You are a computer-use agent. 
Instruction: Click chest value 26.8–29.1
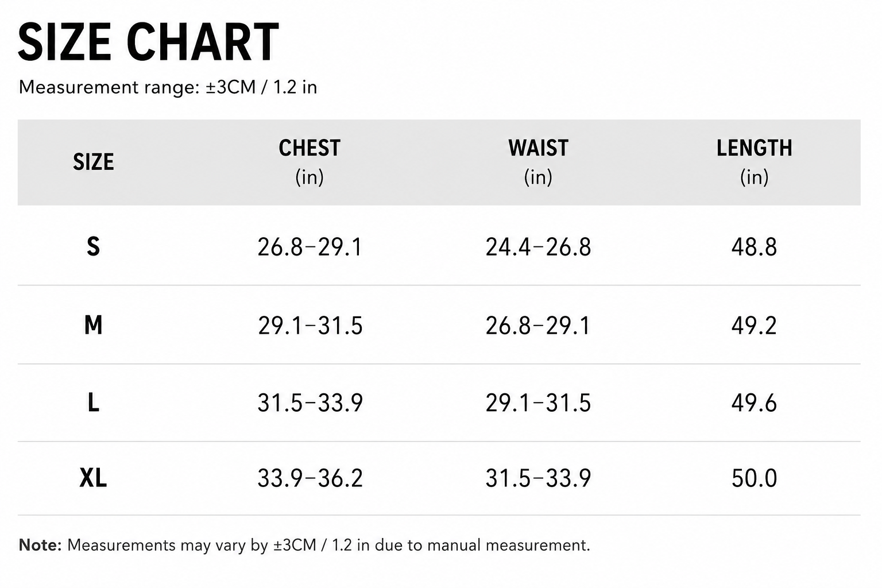(310, 247)
